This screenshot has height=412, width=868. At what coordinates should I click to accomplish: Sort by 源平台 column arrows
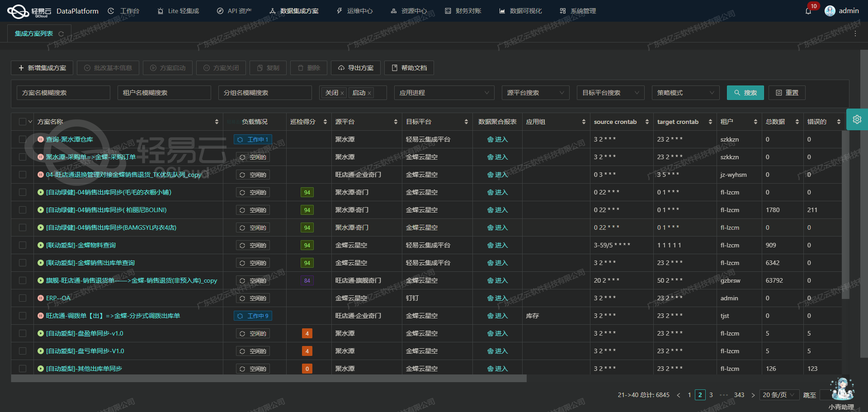tap(396, 122)
